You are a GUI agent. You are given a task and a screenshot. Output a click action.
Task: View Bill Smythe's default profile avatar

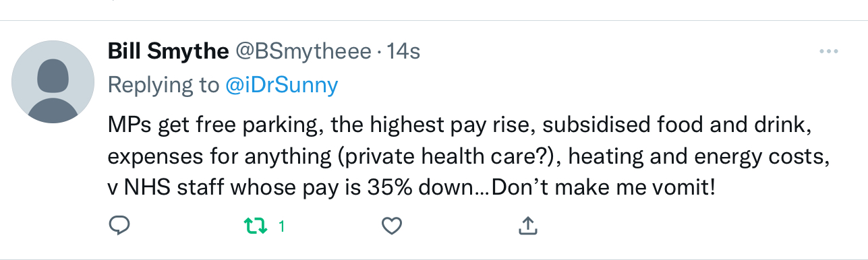[54, 82]
